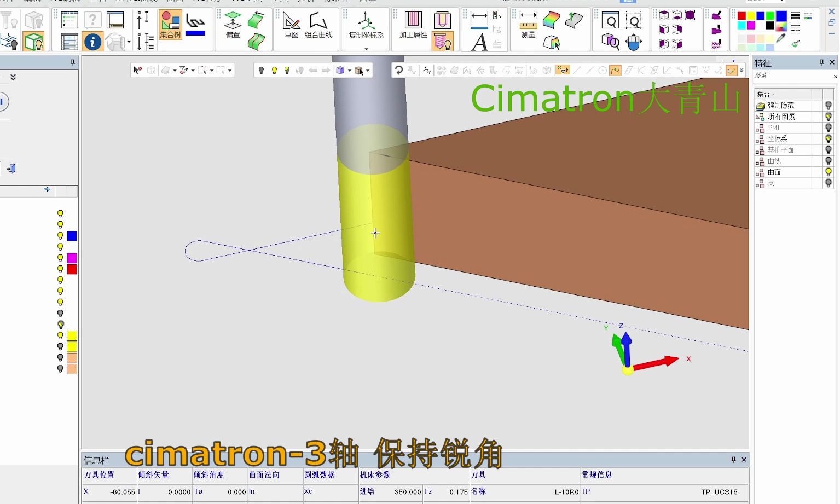Image resolution: width=840 pixels, height=504 pixels.
Task: Click the paintbrush apply attributes icon
Action: point(796,43)
